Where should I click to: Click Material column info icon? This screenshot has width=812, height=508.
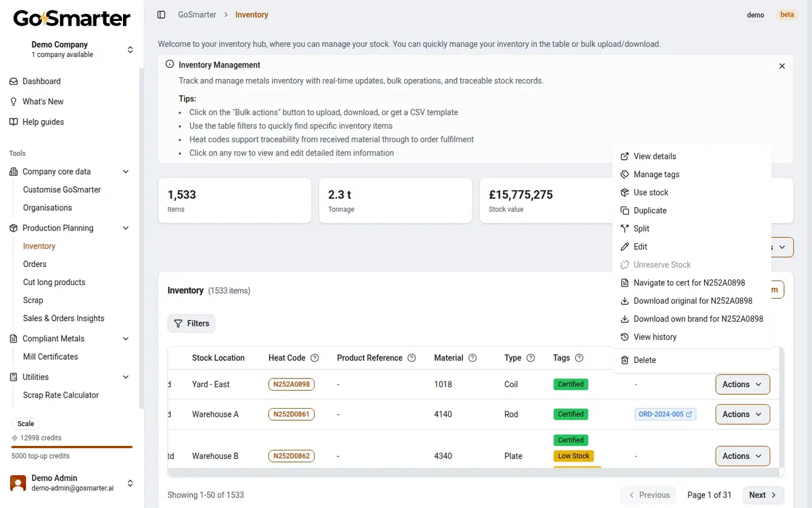[x=473, y=358]
